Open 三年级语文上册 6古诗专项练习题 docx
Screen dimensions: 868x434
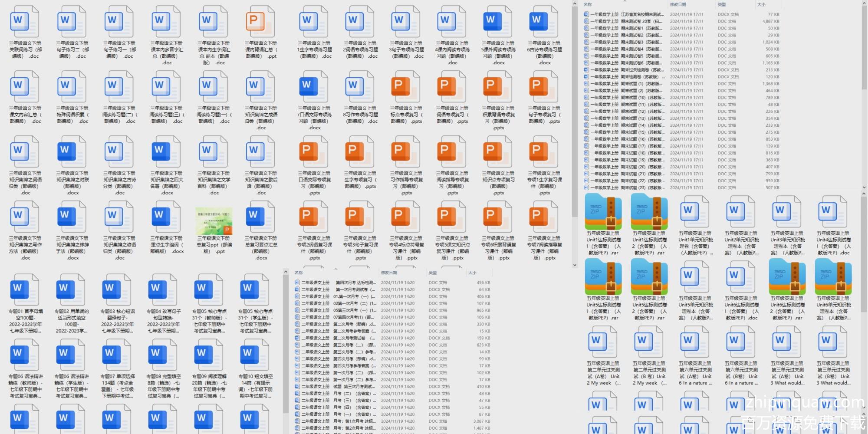click(x=544, y=22)
